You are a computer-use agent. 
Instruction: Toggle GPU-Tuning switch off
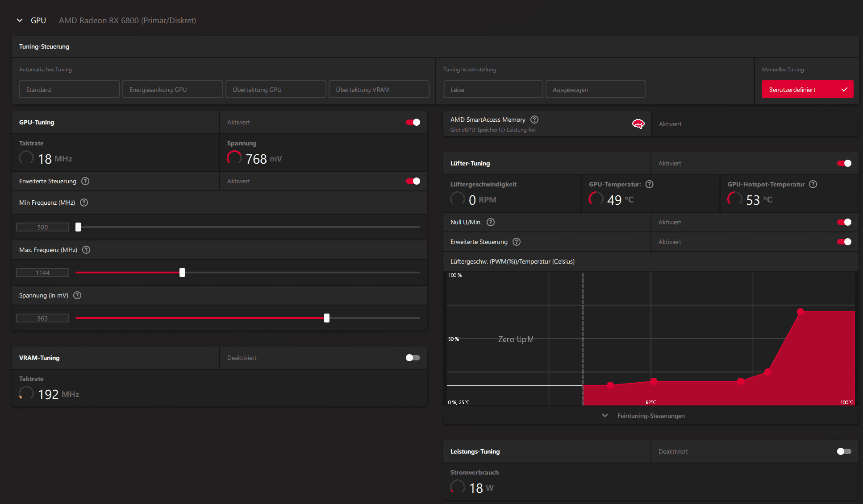click(413, 122)
